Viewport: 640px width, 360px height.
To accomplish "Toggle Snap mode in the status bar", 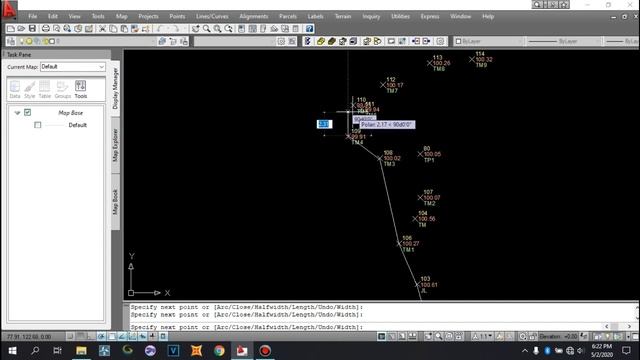I will tap(70, 336).
